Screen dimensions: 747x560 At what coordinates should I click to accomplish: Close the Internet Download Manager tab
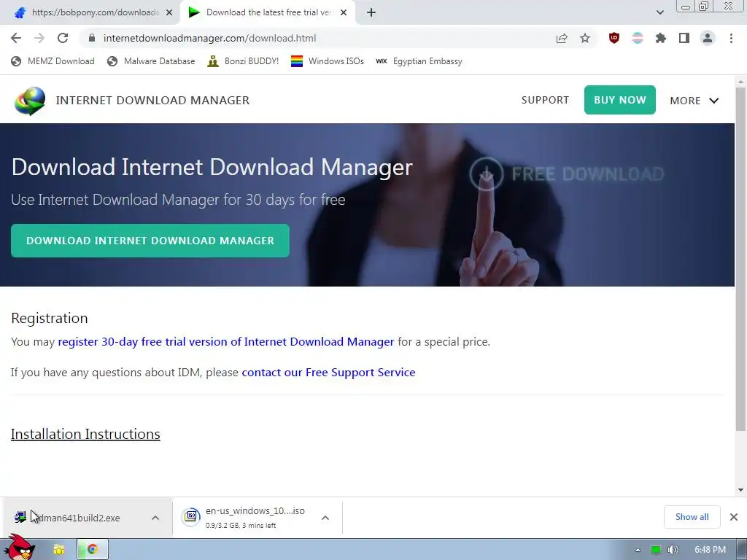pos(344,12)
